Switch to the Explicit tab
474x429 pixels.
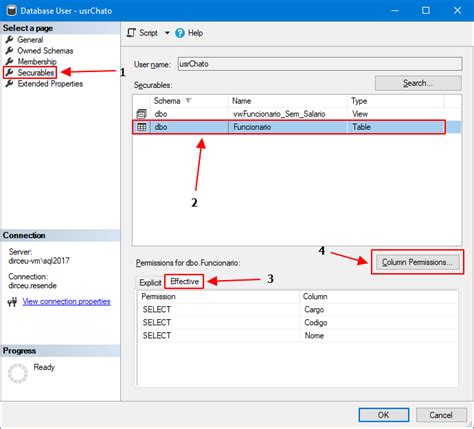[150, 282]
